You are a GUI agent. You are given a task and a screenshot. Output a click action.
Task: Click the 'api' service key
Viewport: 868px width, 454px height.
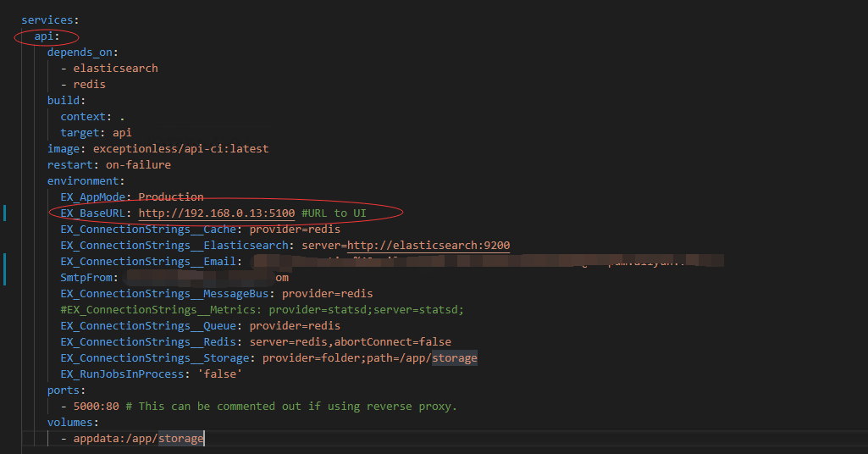(44, 36)
